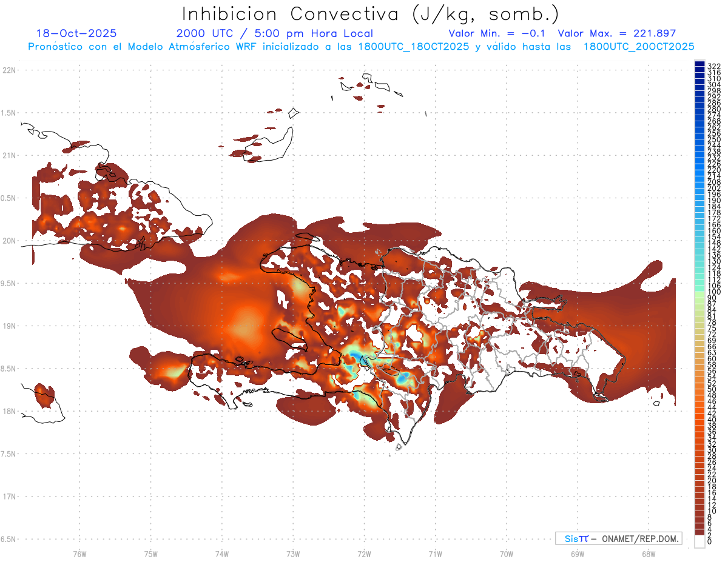Click the 72W longitude label
This screenshot has height=562, width=728.
[364, 554]
